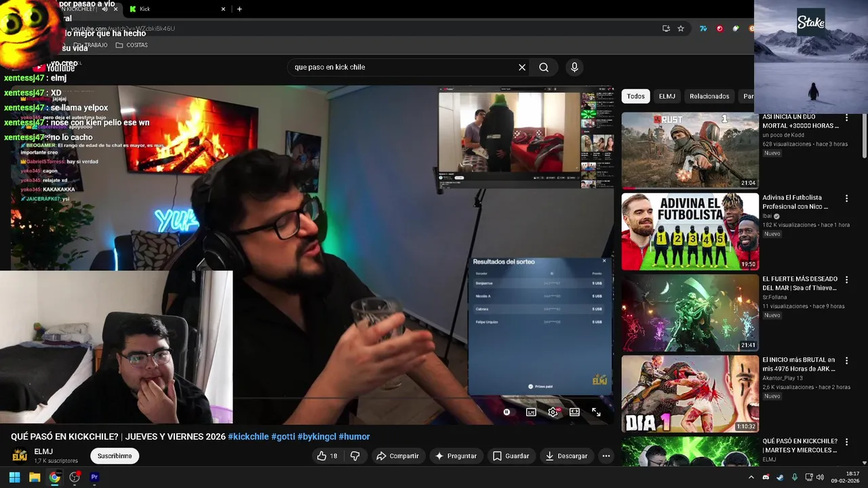Open taskbar clock showing 18:17

point(845,477)
